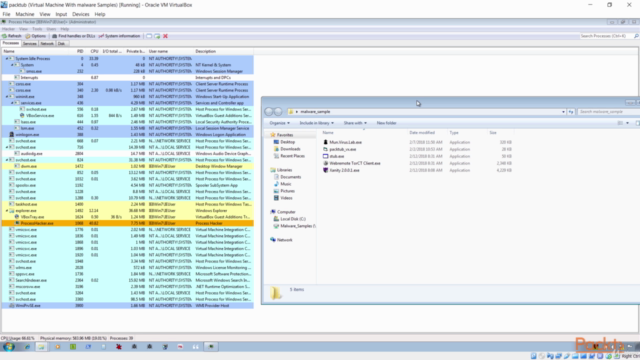Click the Refresh toolbar button in Process Hacker

pyautogui.click(x=12, y=36)
